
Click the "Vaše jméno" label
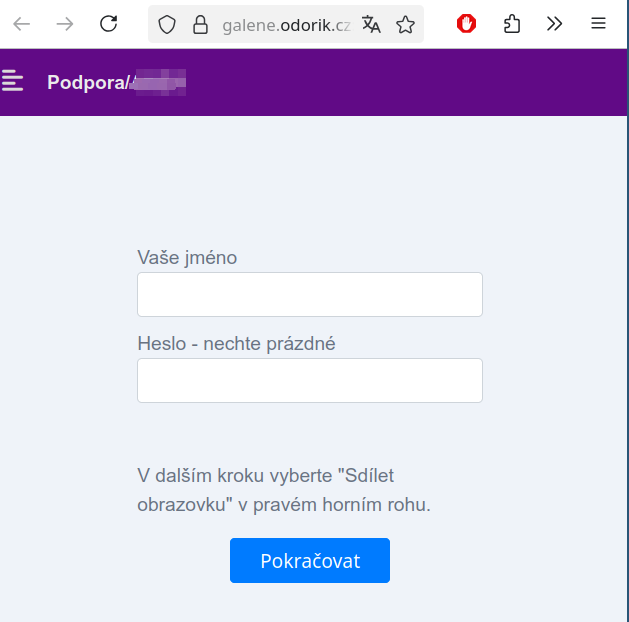(187, 257)
